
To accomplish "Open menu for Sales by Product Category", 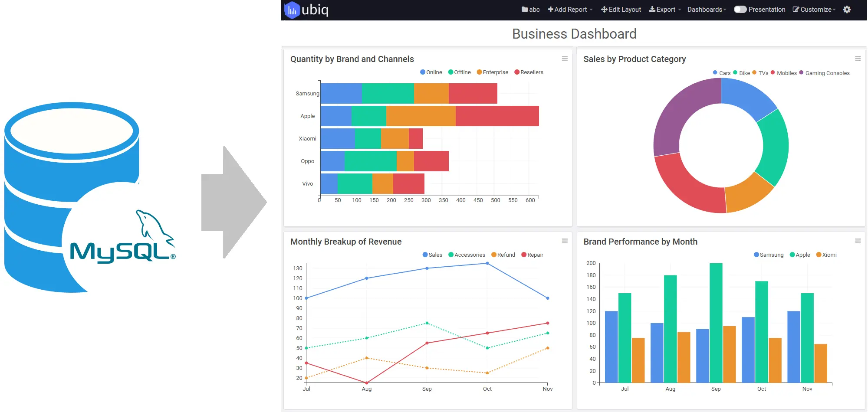I will pyautogui.click(x=858, y=59).
